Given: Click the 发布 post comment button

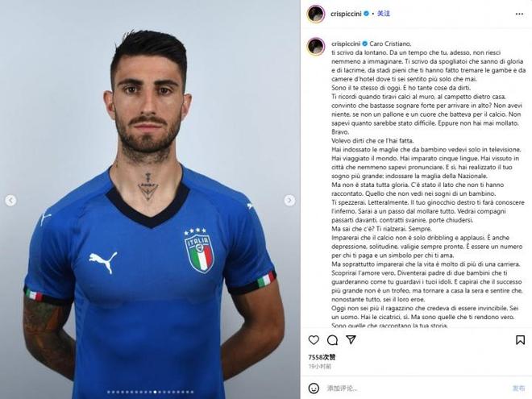Looking at the screenshot, I should pos(518,388).
